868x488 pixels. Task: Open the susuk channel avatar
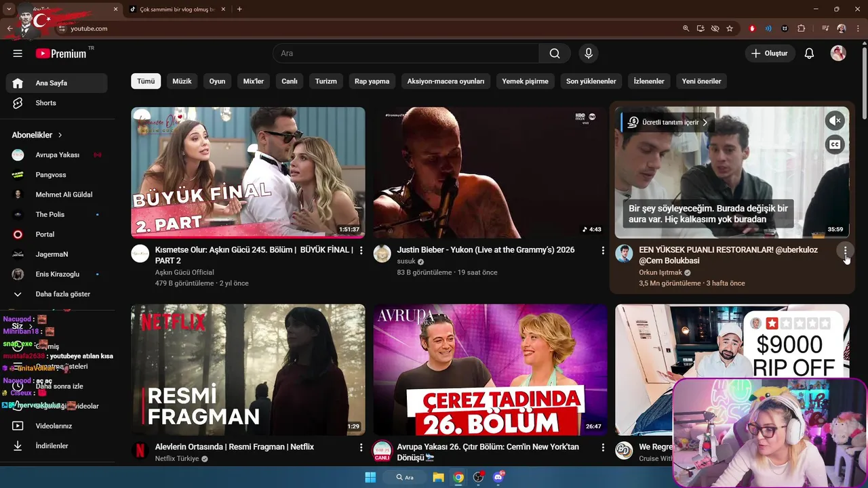pyautogui.click(x=382, y=253)
